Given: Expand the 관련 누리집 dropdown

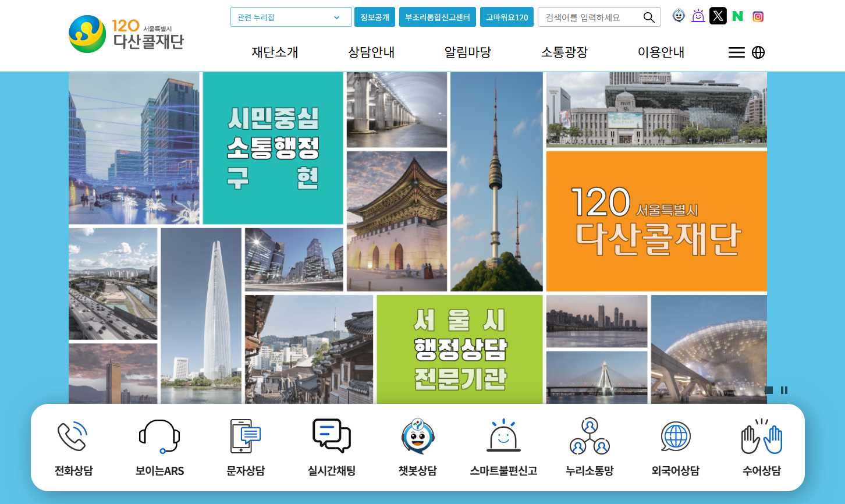Looking at the screenshot, I should (290, 17).
